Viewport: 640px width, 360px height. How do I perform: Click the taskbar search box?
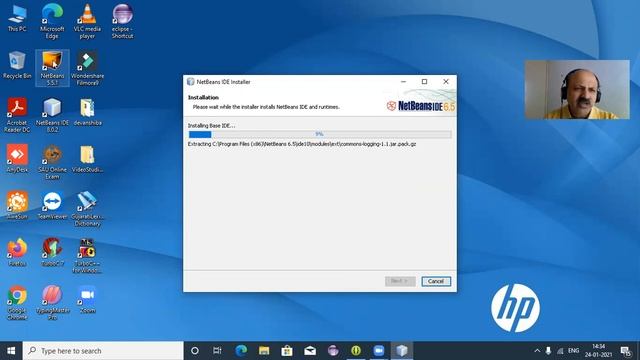click(x=103, y=351)
